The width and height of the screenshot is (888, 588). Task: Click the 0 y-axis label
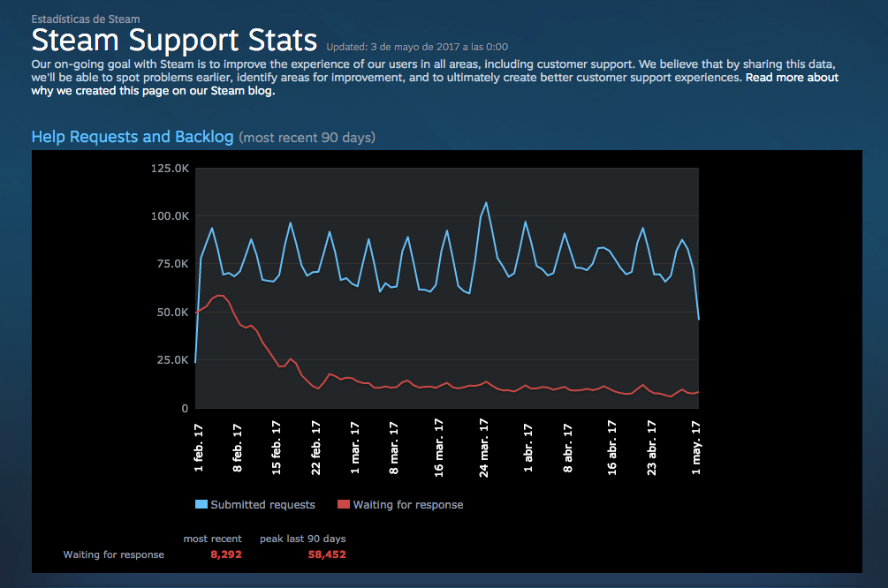click(x=185, y=408)
